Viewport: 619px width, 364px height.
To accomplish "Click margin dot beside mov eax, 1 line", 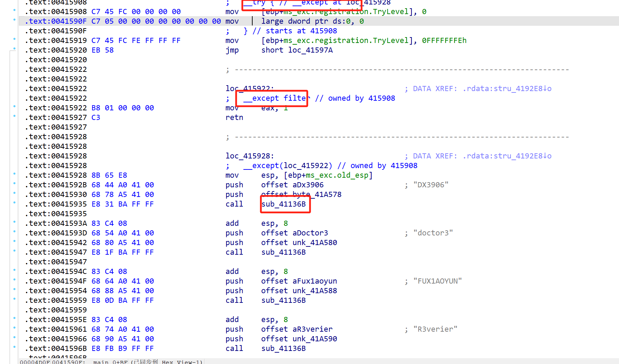I will (x=14, y=106).
